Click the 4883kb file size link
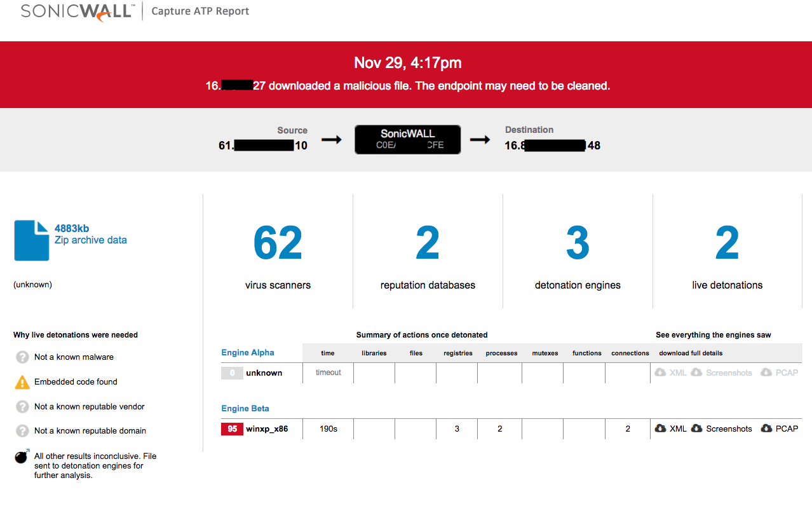 tap(72, 228)
